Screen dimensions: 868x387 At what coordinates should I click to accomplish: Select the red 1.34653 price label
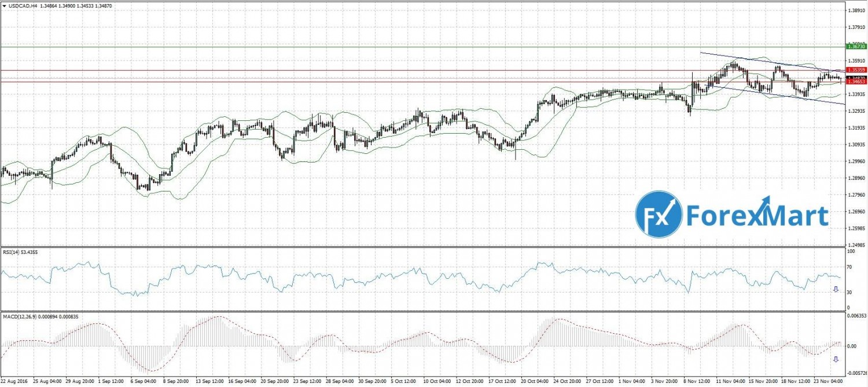click(855, 82)
